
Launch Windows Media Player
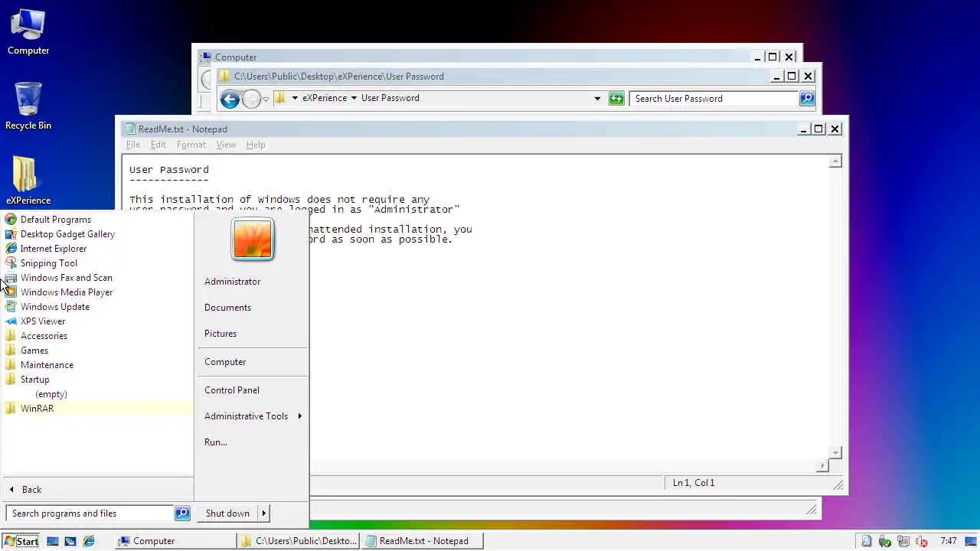pyautogui.click(x=67, y=292)
